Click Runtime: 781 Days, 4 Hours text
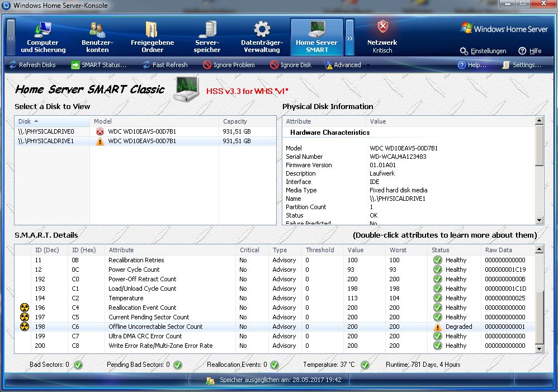Image resolution: width=558 pixels, height=392 pixels. tap(423, 365)
